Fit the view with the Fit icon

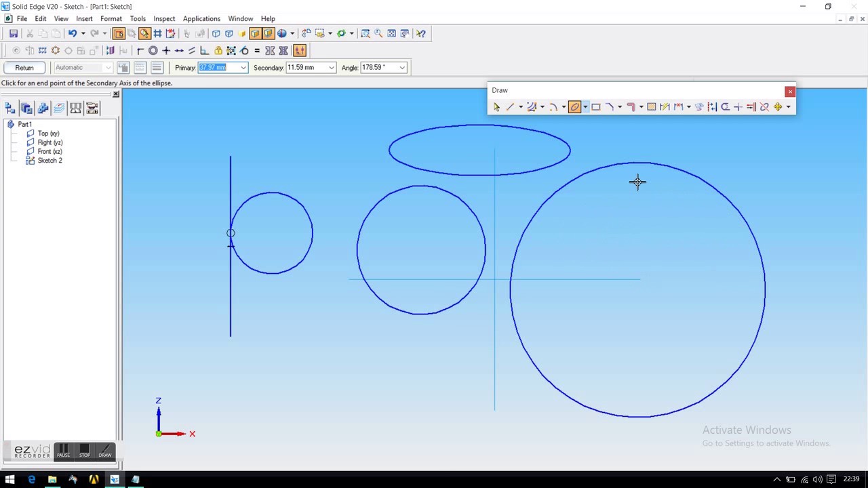pos(391,33)
